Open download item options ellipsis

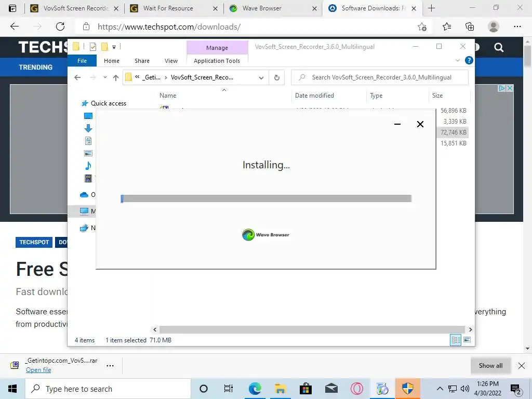[110, 366]
